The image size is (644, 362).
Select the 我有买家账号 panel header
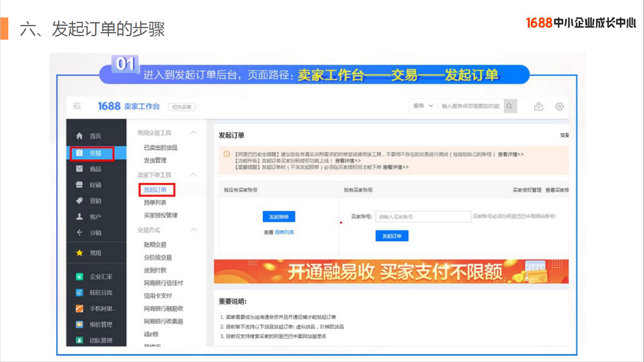pos(358,190)
